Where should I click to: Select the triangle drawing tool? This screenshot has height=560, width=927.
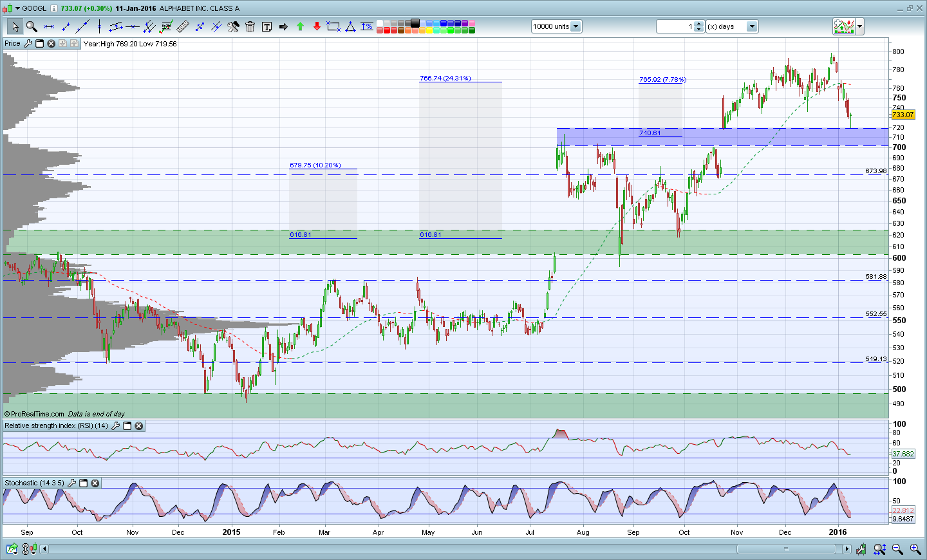click(x=350, y=26)
